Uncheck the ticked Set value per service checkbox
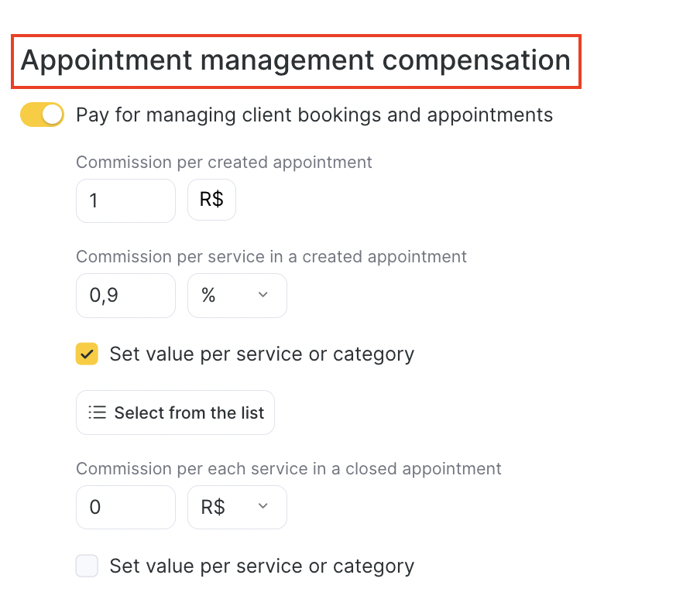The width and height of the screenshot is (683, 616). 87,354
